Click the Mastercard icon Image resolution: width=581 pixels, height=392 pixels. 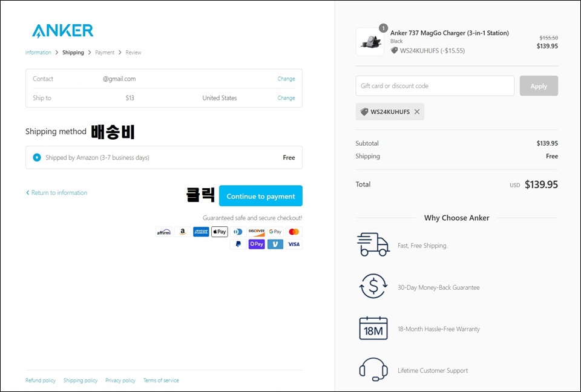coord(294,232)
